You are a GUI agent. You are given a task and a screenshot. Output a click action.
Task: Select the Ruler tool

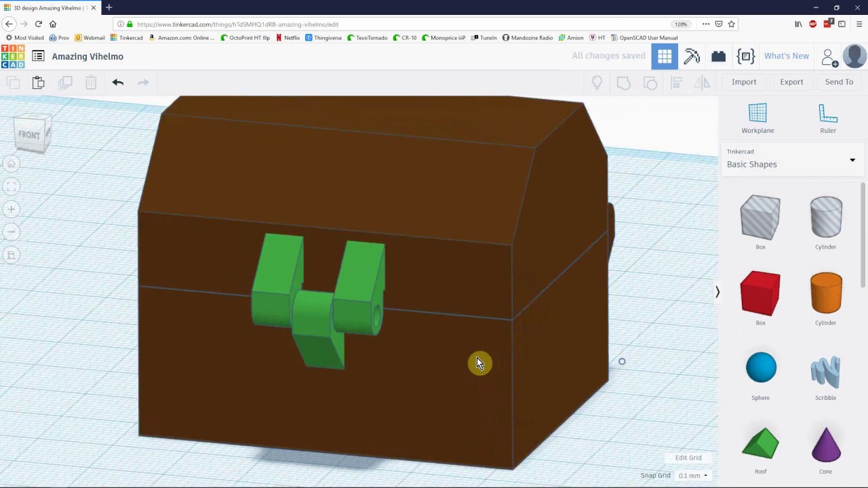(828, 119)
